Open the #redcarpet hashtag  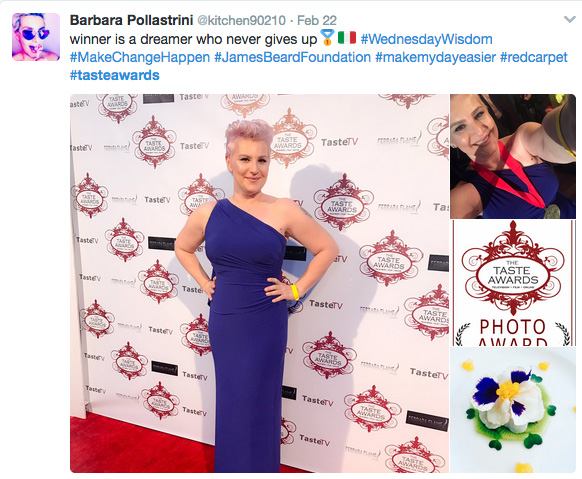point(534,57)
